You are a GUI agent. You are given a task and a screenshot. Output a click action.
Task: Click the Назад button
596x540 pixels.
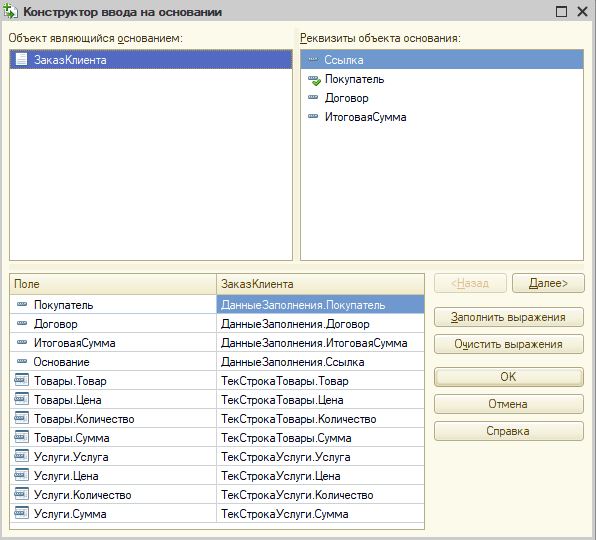coord(470,283)
